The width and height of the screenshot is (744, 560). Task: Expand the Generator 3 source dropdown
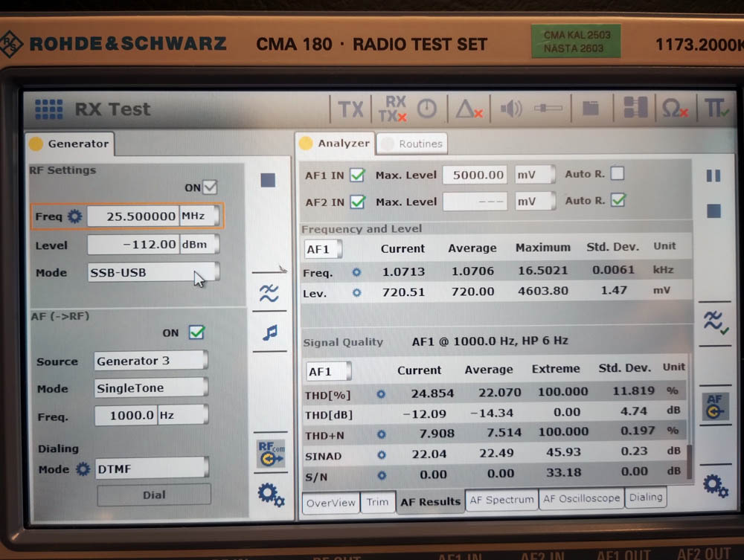tap(151, 361)
